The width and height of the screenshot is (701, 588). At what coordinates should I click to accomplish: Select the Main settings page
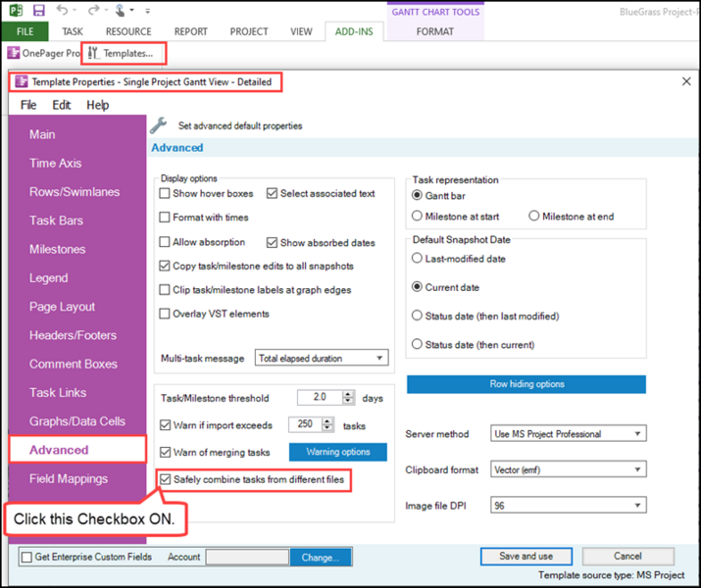(42, 134)
